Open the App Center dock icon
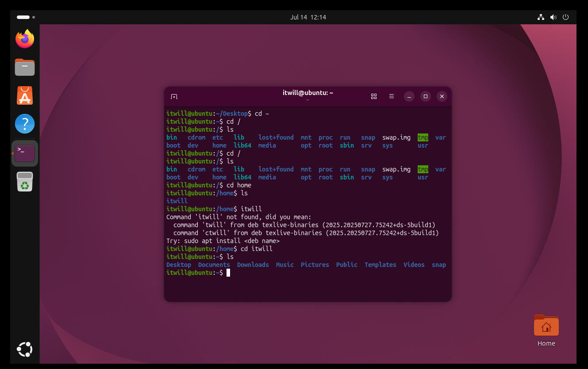This screenshot has width=588, height=369. (x=25, y=95)
